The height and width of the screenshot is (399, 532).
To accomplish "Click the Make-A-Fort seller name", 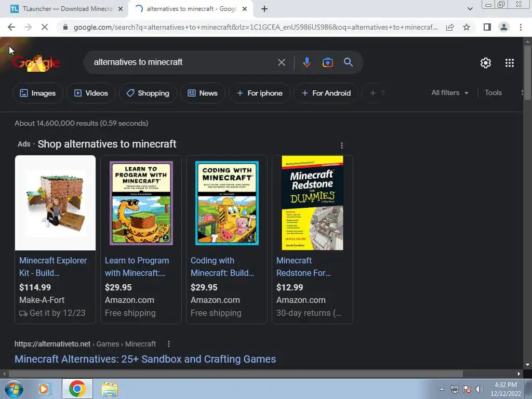I will pyautogui.click(x=42, y=300).
